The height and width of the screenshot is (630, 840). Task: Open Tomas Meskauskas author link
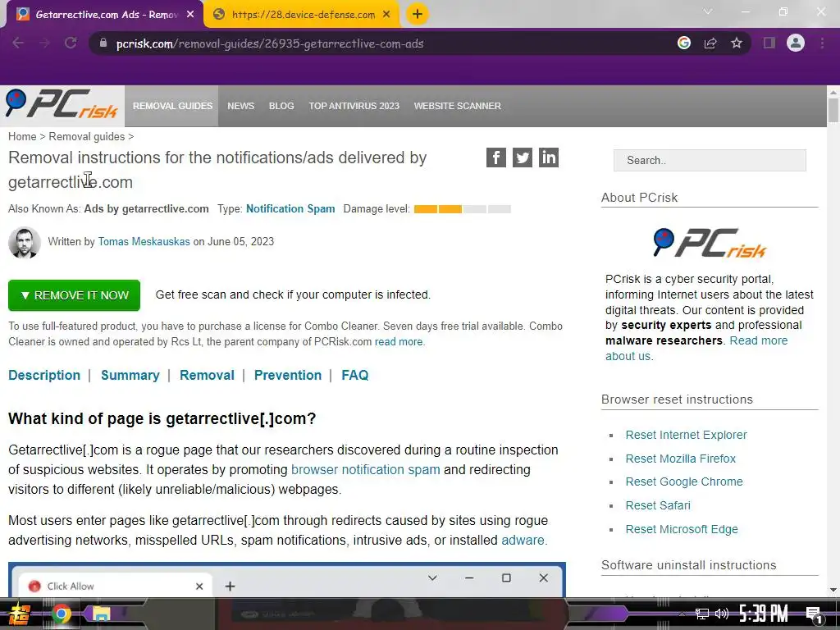144,242
